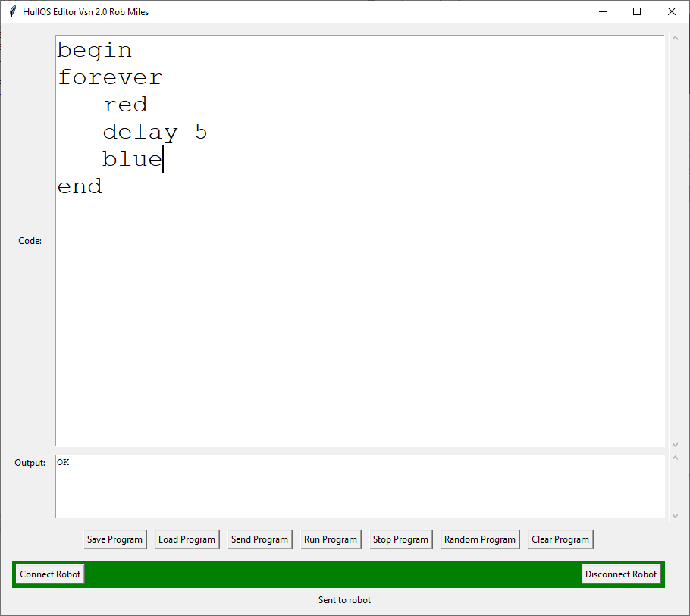The image size is (690, 616).
Task: Click the 'OK' text in the output box
Action: (x=63, y=462)
